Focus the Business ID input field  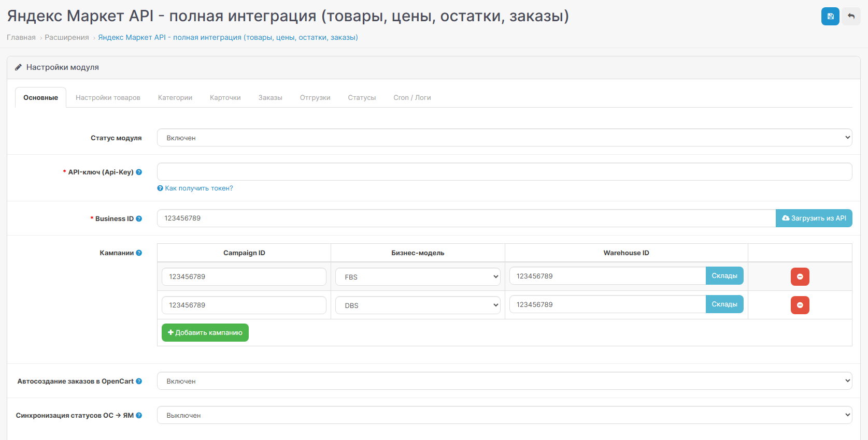(x=466, y=218)
